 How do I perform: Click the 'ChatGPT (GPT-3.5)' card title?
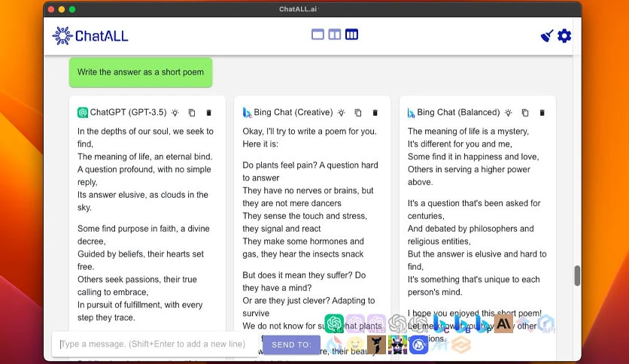(x=128, y=112)
